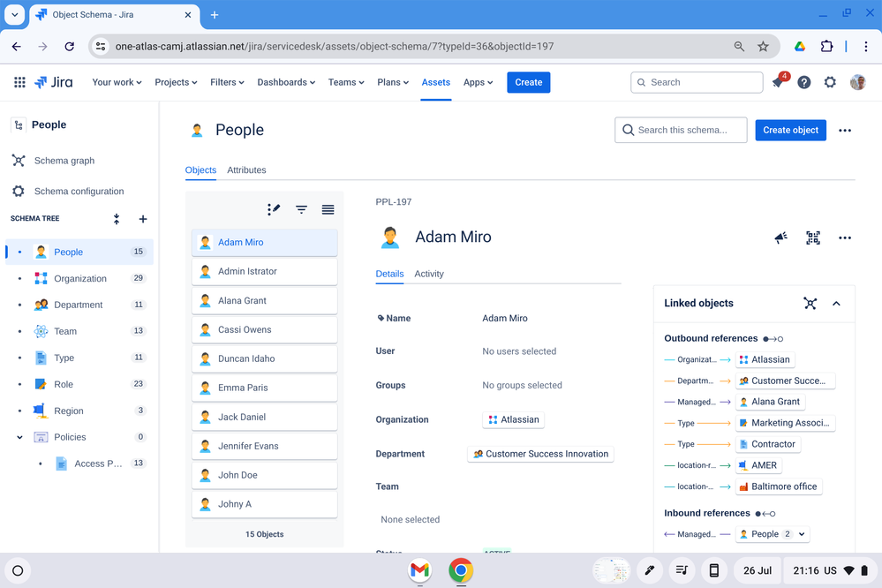This screenshot has height=588, width=882.
Task: Open the Jira help icon
Action: pos(804,82)
